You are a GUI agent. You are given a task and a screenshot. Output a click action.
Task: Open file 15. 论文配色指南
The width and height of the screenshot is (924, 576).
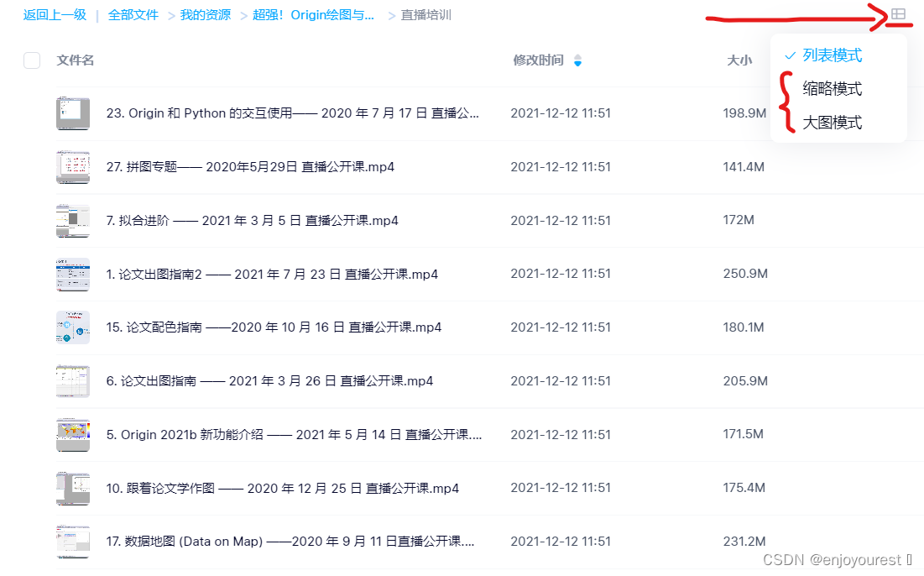click(x=274, y=327)
